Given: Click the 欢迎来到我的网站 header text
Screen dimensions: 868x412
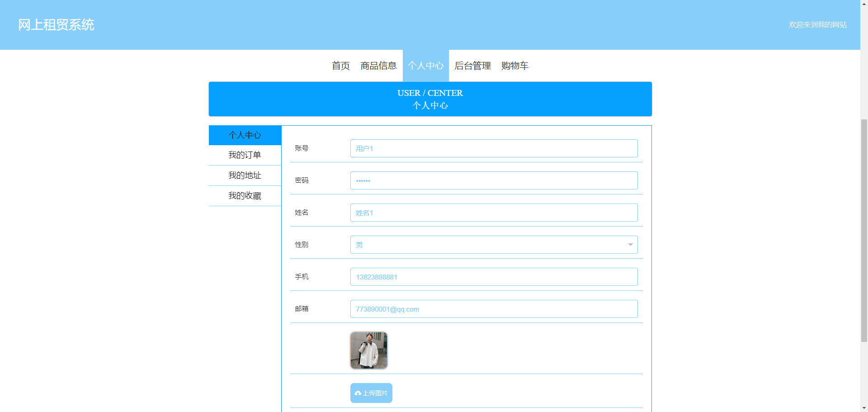Looking at the screenshot, I should point(817,25).
